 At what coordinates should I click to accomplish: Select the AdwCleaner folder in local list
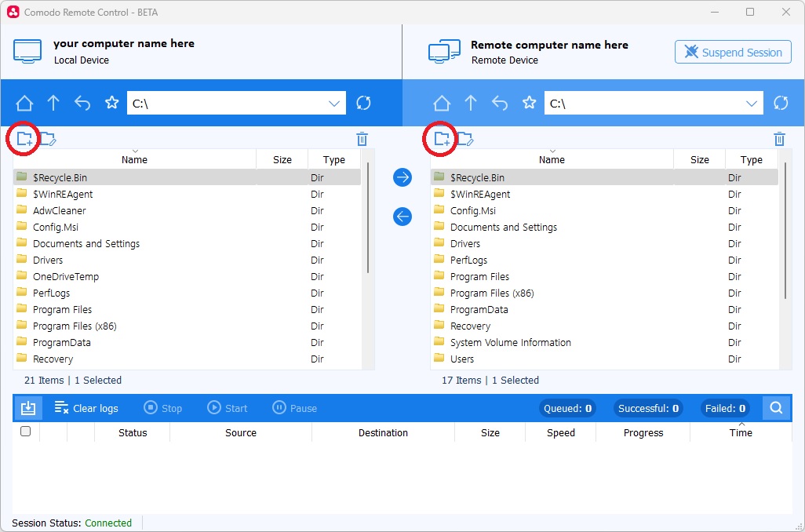tap(60, 210)
